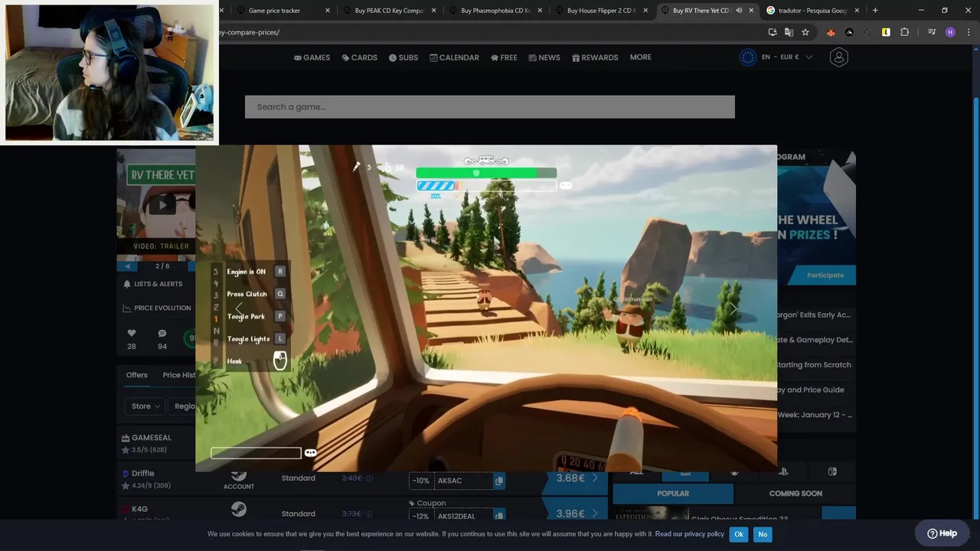980x551 pixels.
Task: Filter by Nintendo Switch platform icon
Action: tap(832, 471)
